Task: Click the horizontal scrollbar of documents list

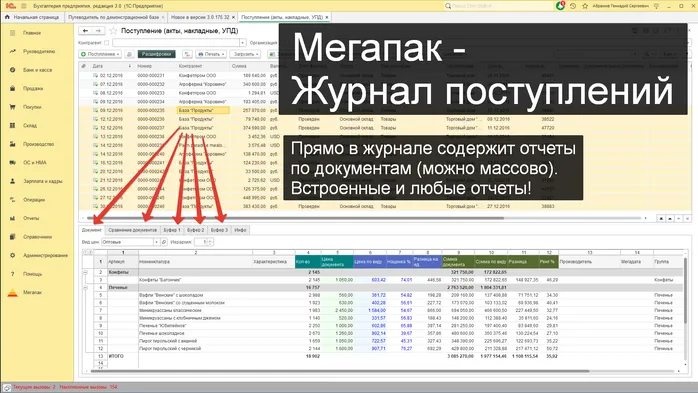Action: tap(295, 218)
